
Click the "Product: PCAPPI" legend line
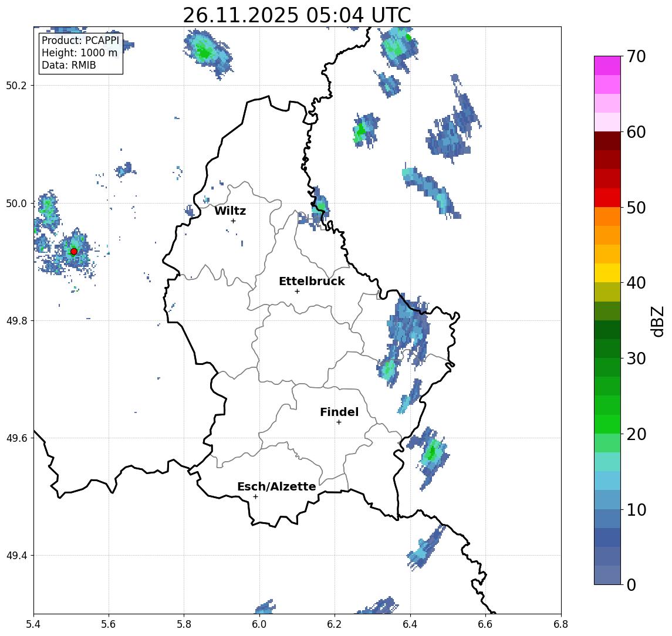(80, 40)
